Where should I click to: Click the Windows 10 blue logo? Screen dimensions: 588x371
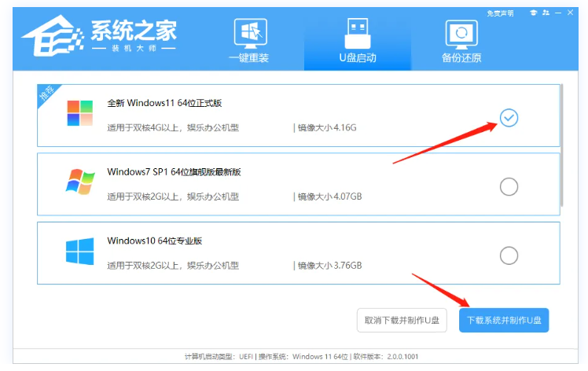pos(80,252)
